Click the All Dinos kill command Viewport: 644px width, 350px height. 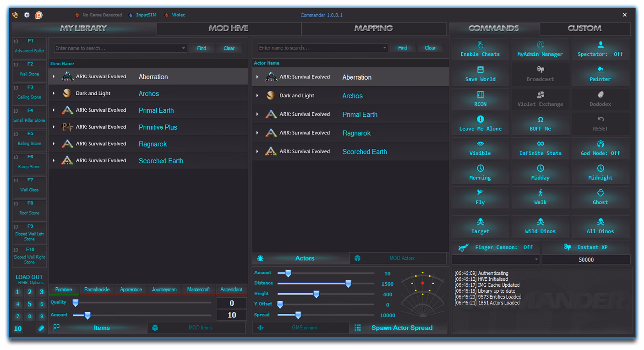[x=600, y=227]
